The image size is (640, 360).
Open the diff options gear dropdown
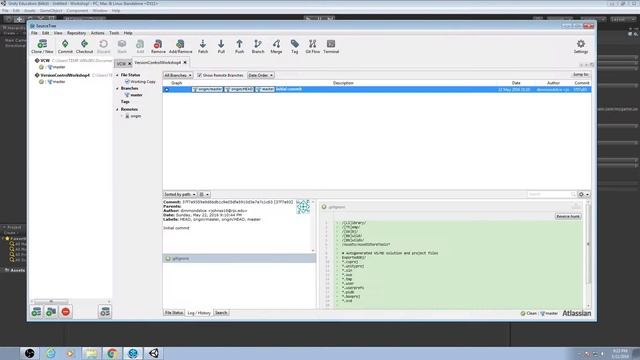[x=584, y=194]
